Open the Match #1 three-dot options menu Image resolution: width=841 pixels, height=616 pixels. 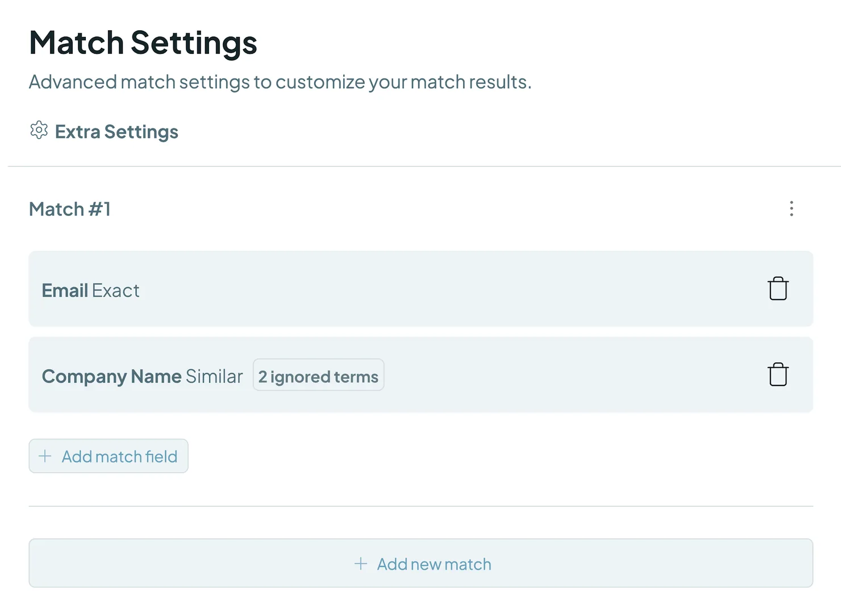pyautogui.click(x=791, y=209)
